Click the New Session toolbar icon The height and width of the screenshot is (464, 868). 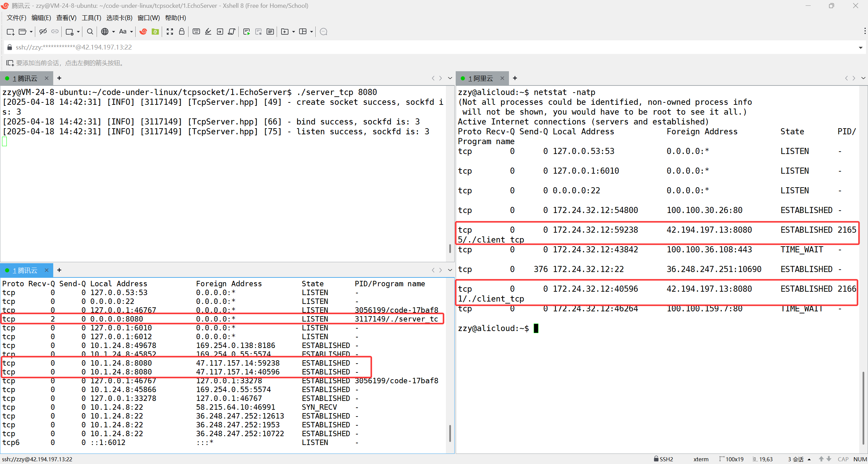tap(10, 32)
